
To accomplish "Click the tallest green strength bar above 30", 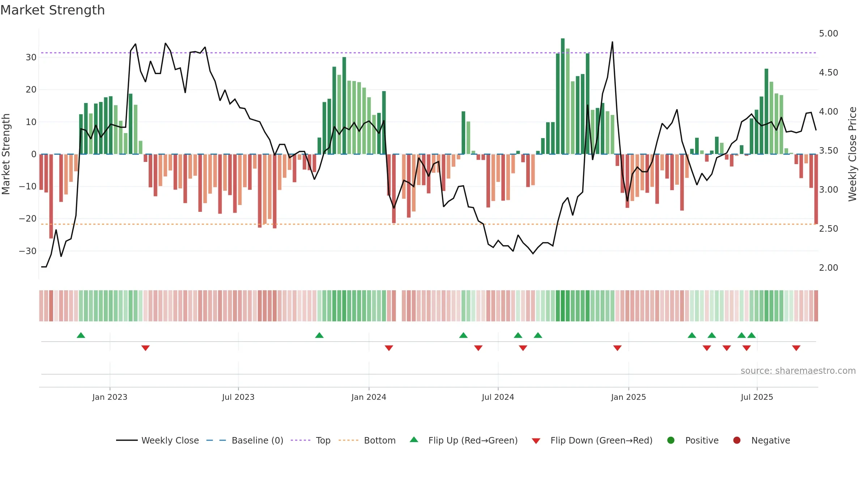I will pyautogui.click(x=563, y=96).
